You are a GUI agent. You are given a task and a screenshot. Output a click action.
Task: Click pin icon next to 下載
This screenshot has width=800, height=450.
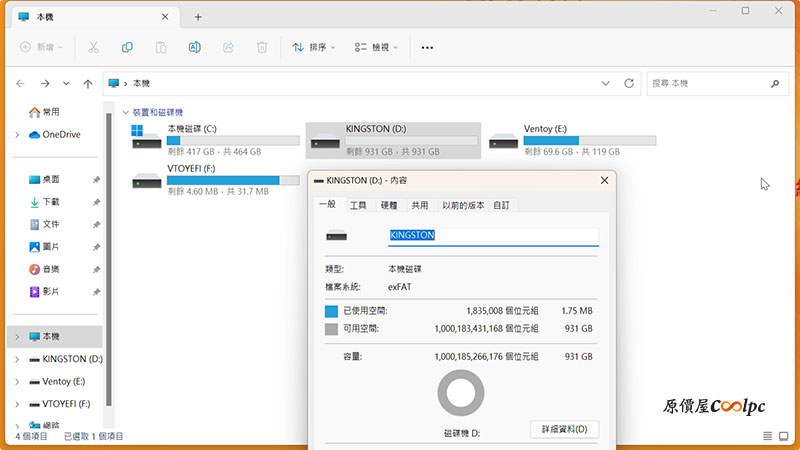[x=96, y=202]
